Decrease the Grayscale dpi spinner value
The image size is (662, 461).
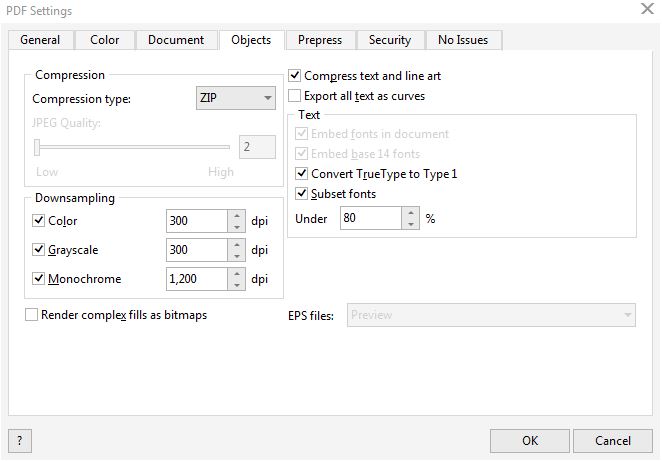coord(236,256)
